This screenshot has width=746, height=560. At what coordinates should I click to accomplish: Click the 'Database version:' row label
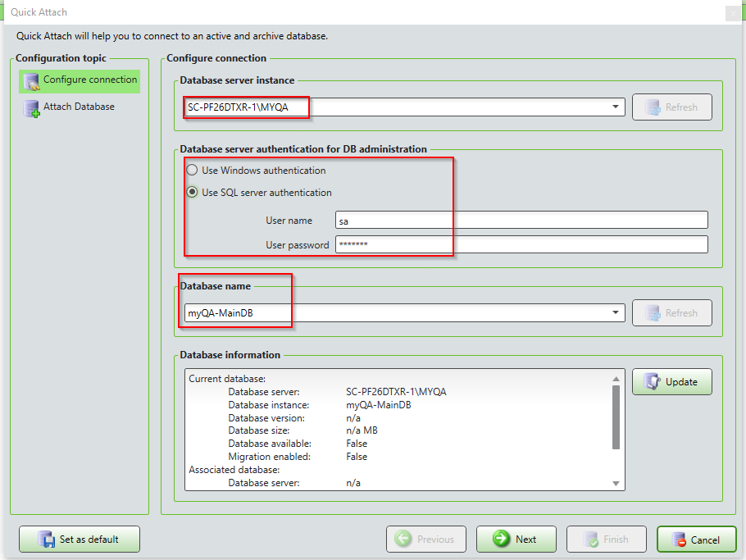266,418
